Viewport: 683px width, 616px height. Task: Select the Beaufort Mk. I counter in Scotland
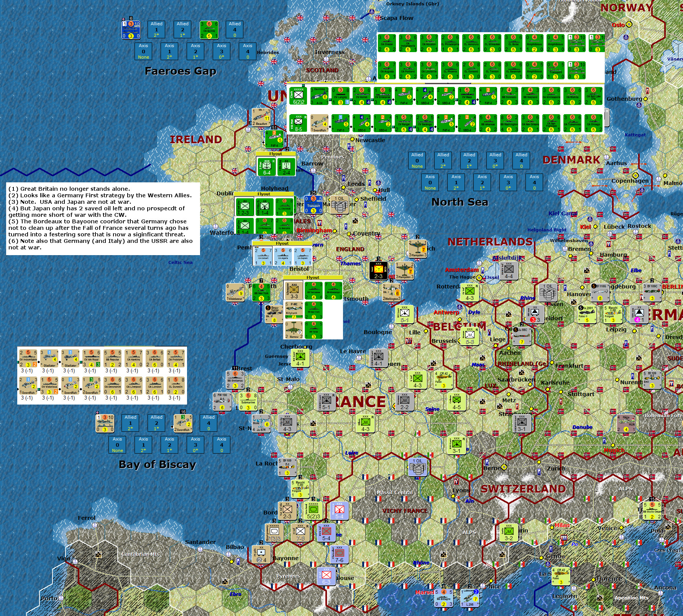coord(261,117)
